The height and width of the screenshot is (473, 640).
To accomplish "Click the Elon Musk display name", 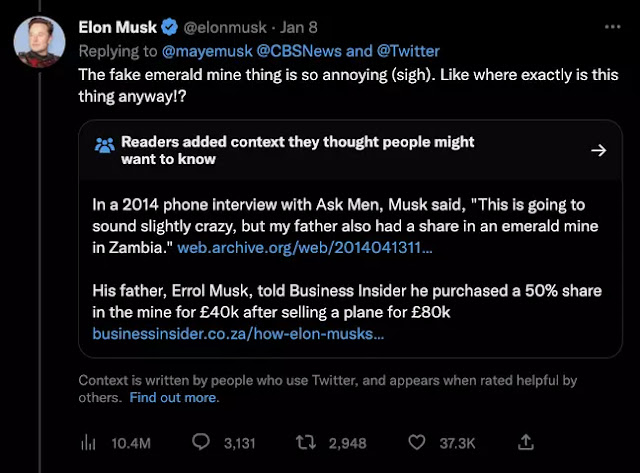I will click(118, 27).
